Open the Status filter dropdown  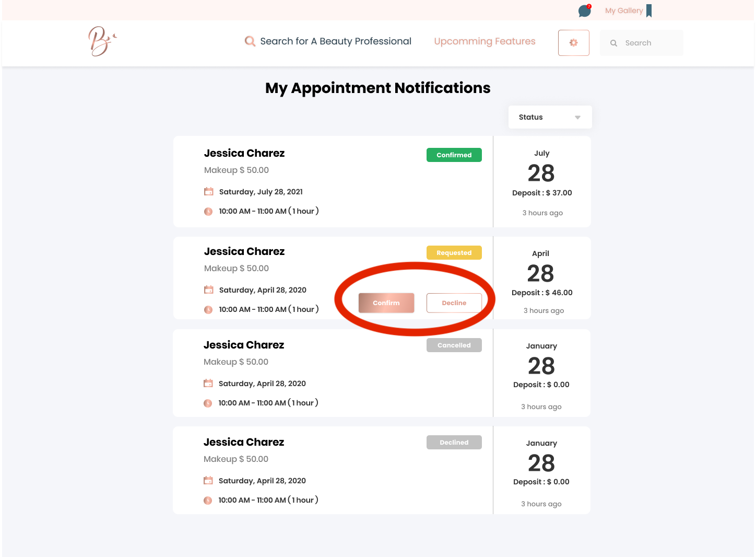(x=549, y=117)
